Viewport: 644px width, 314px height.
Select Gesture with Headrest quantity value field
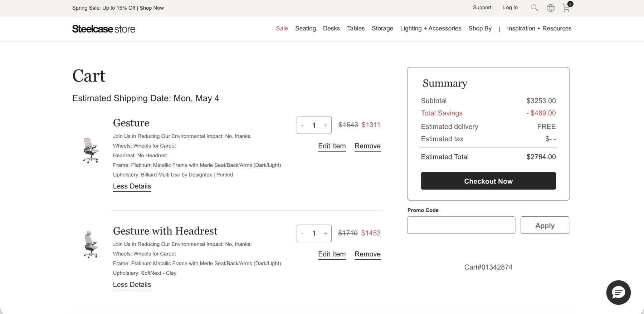click(314, 234)
